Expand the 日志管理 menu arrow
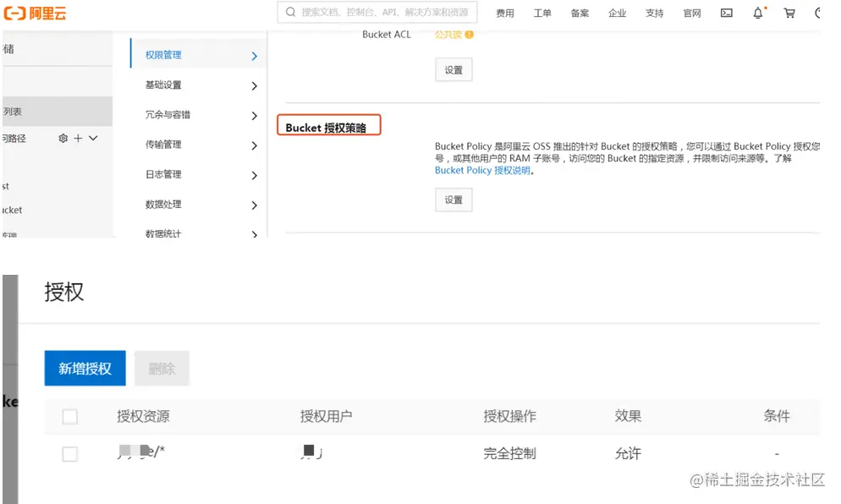 tap(254, 176)
